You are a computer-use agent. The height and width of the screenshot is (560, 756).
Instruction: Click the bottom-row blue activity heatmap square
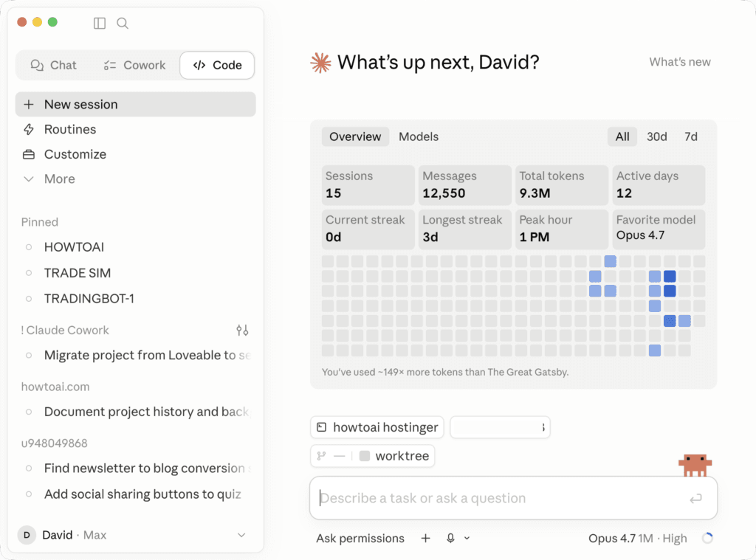click(655, 350)
